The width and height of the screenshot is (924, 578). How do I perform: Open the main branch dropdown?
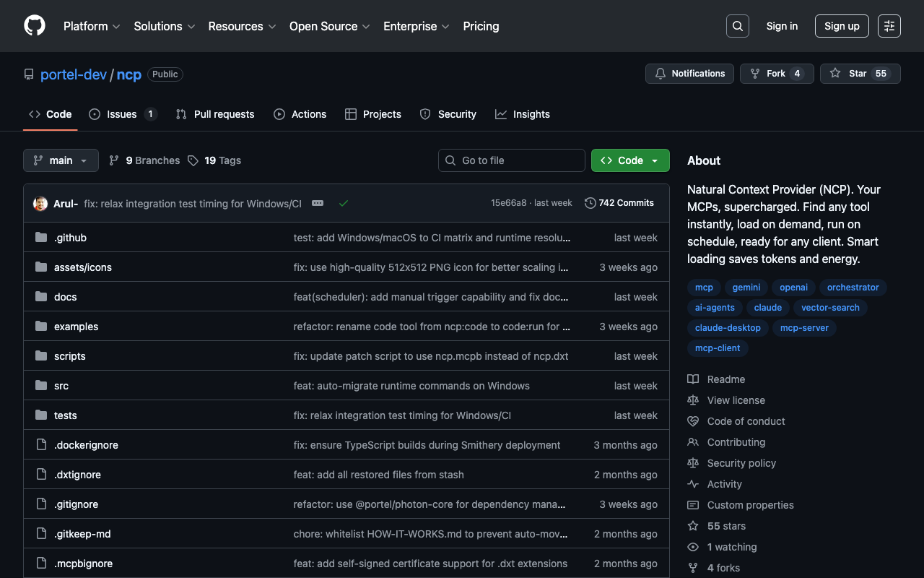click(61, 160)
